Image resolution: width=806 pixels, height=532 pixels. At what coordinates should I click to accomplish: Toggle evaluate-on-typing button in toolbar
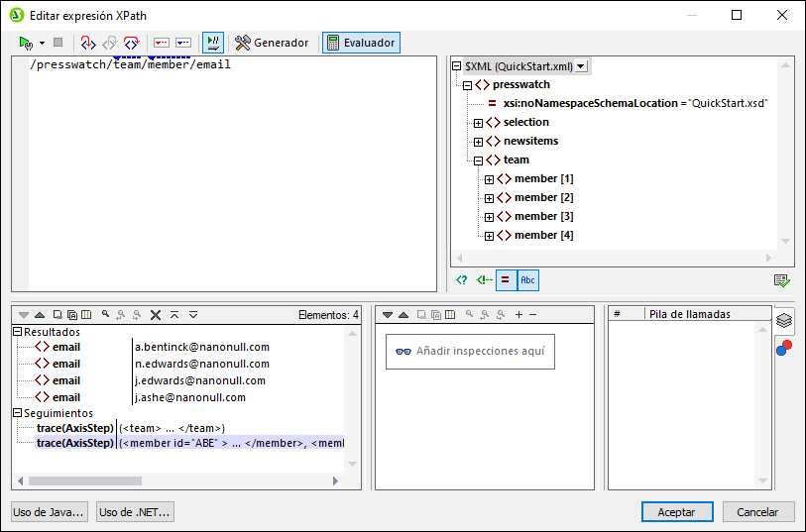(x=212, y=43)
